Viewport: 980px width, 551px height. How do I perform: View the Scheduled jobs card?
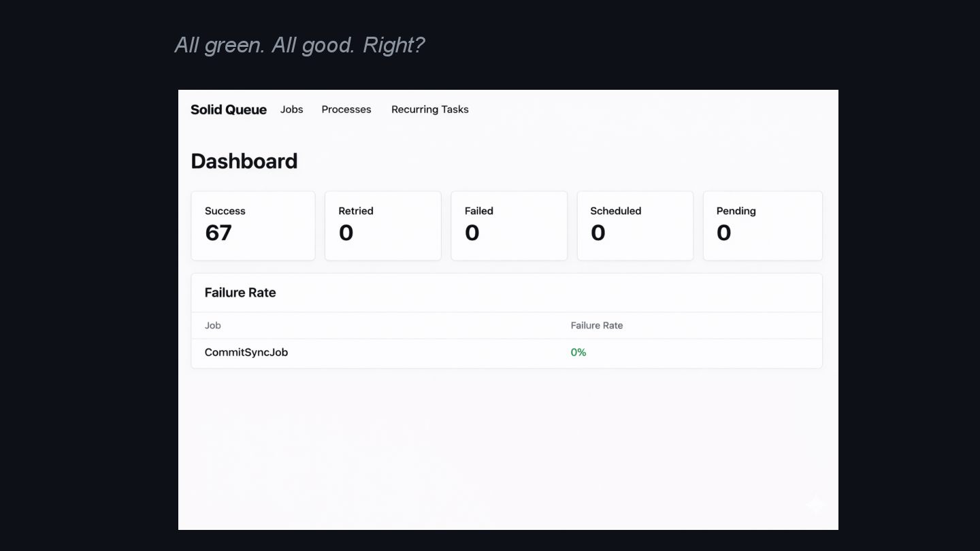(x=634, y=226)
